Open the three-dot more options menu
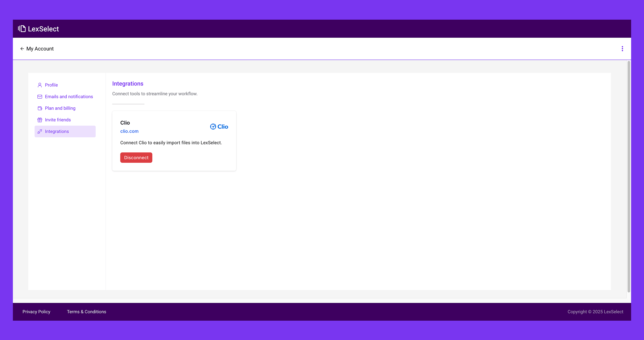The width and height of the screenshot is (644, 340). pyautogui.click(x=622, y=49)
